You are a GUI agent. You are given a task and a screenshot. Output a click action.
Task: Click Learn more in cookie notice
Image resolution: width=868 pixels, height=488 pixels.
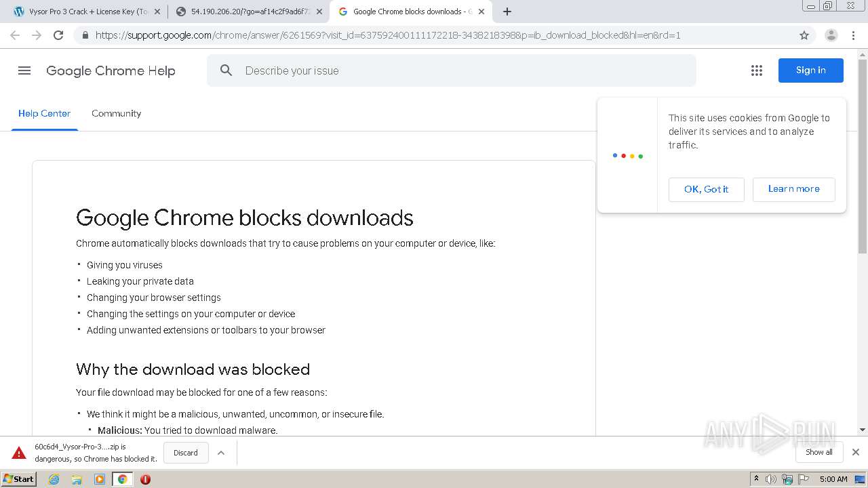click(x=794, y=189)
